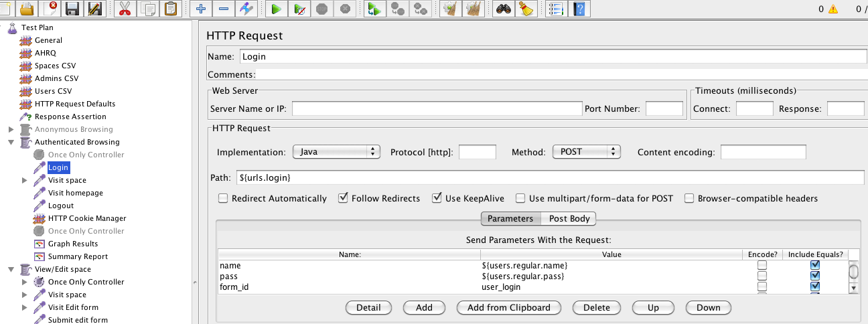Image resolution: width=868 pixels, height=324 pixels.
Task: Click the Add from Clipboard button
Action: coord(508,307)
